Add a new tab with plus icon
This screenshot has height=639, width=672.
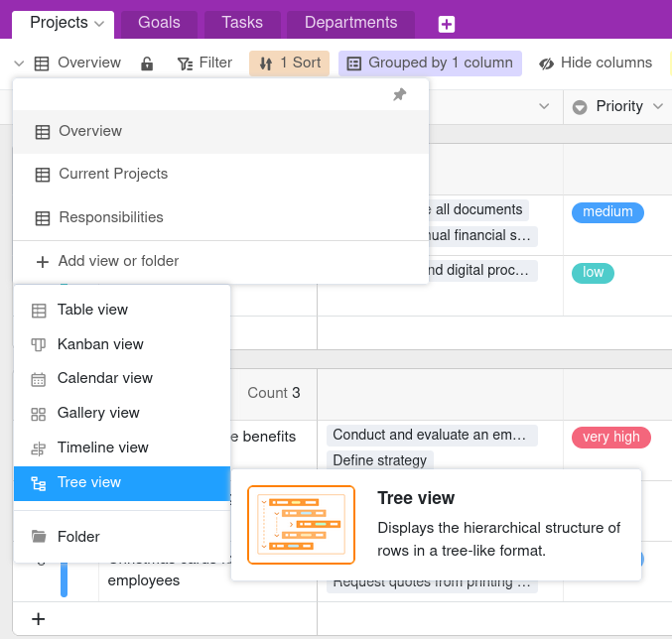pyautogui.click(x=447, y=24)
